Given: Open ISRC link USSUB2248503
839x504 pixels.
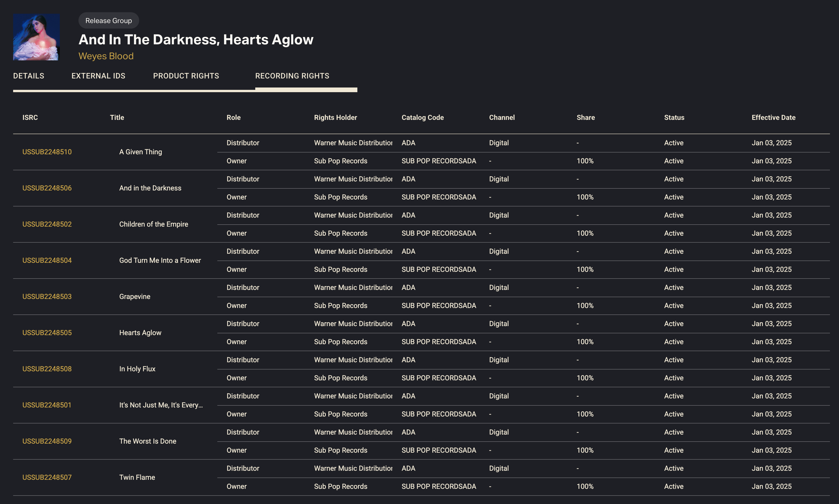Looking at the screenshot, I should (x=47, y=297).
